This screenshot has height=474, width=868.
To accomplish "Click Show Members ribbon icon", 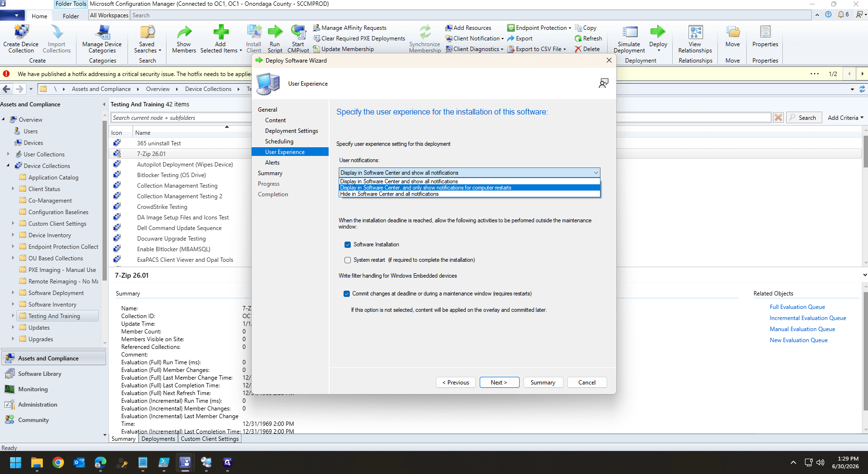I will coord(184,38).
